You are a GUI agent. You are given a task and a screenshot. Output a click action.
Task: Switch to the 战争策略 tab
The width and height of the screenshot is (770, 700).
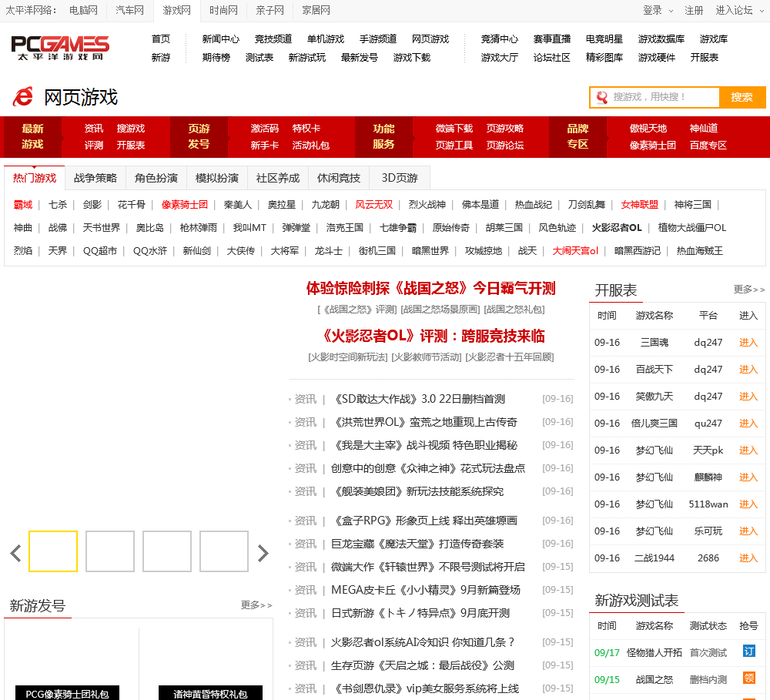coord(95,178)
